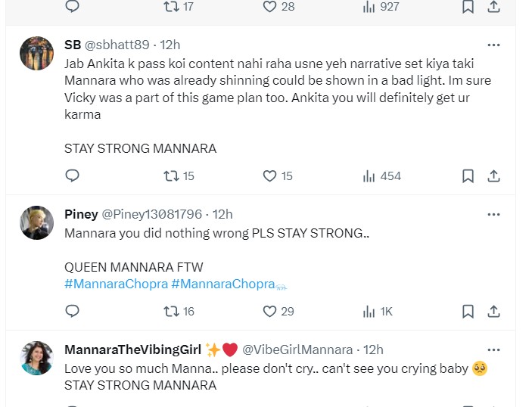Click Piney's profile avatar
Image resolution: width=532 pixels, height=407 pixels.
[x=36, y=222]
